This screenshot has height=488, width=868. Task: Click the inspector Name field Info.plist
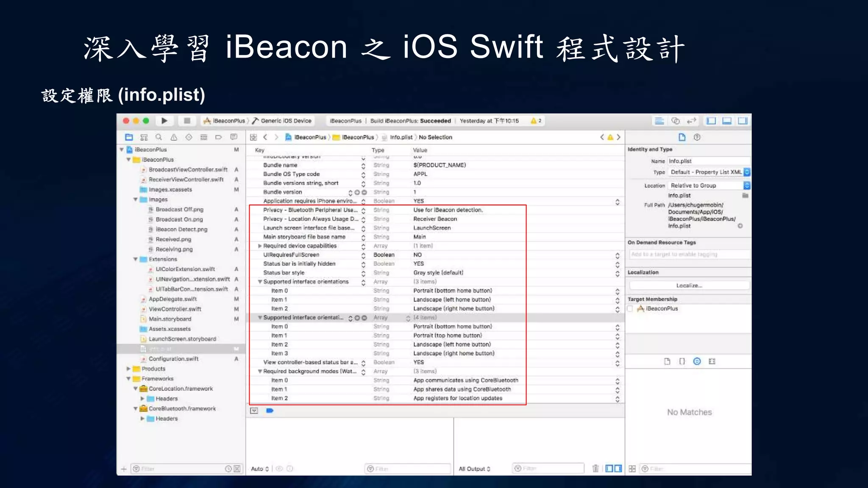[709, 161]
